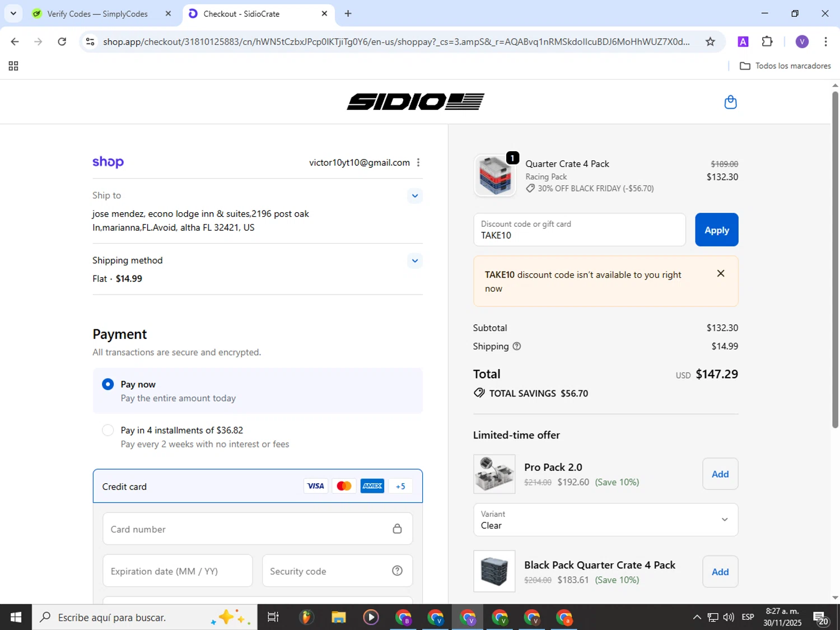The width and height of the screenshot is (840, 630).
Task: Apply the discount code
Action: tap(716, 230)
